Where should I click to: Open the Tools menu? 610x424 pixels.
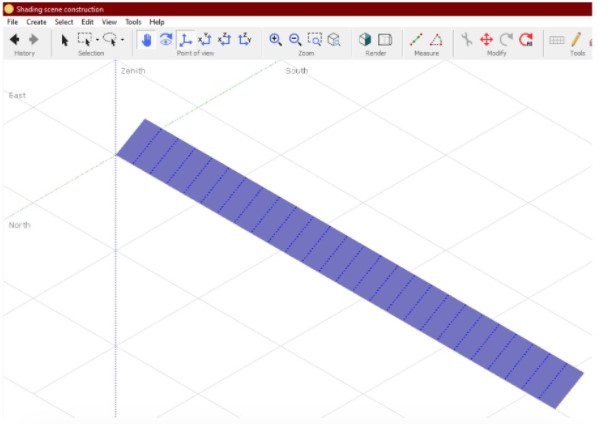133,21
